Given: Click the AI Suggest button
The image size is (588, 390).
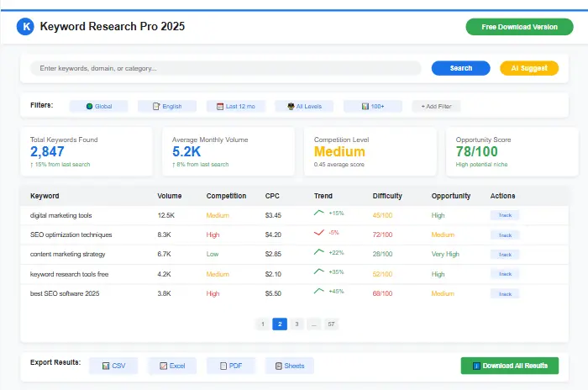Looking at the screenshot, I should pos(529,68).
